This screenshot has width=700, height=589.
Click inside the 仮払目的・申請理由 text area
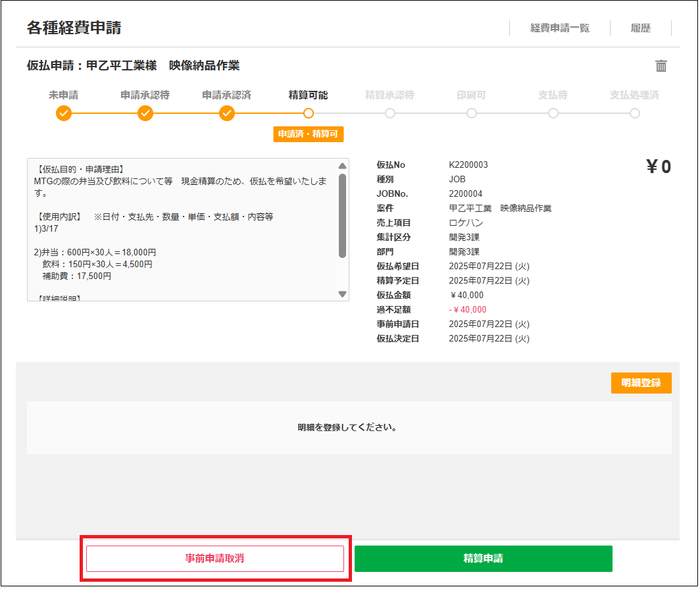click(x=181, y=230)
